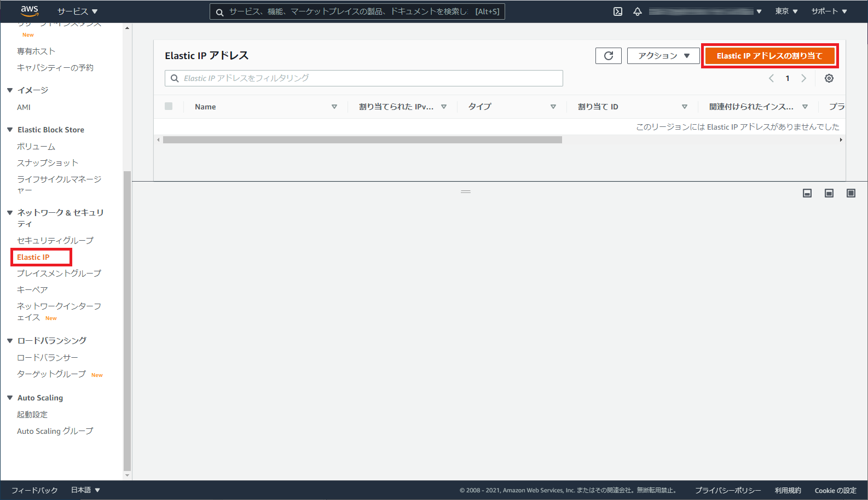The image size is (868, 500).
Task: Collapse the ロードバランシング section
Action: coord(10,341)
